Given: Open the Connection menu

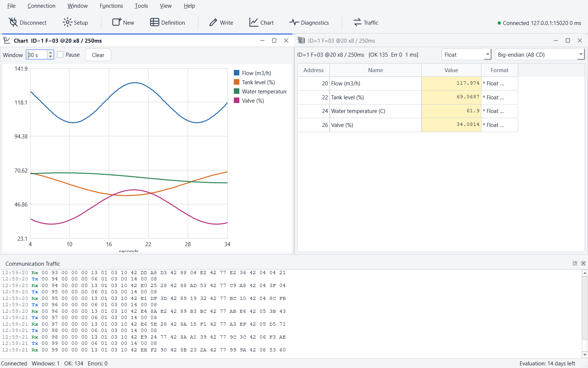Looking at the screenshot, I should (x=42, y=6).
